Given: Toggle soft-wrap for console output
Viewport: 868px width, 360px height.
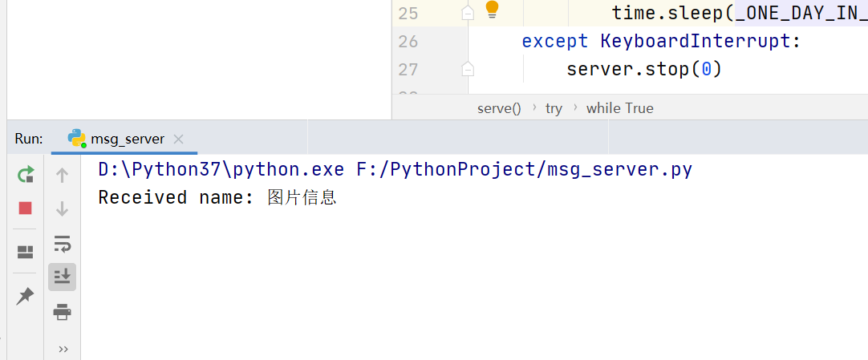Looking at the screenshot, I should tap(62, 243).
